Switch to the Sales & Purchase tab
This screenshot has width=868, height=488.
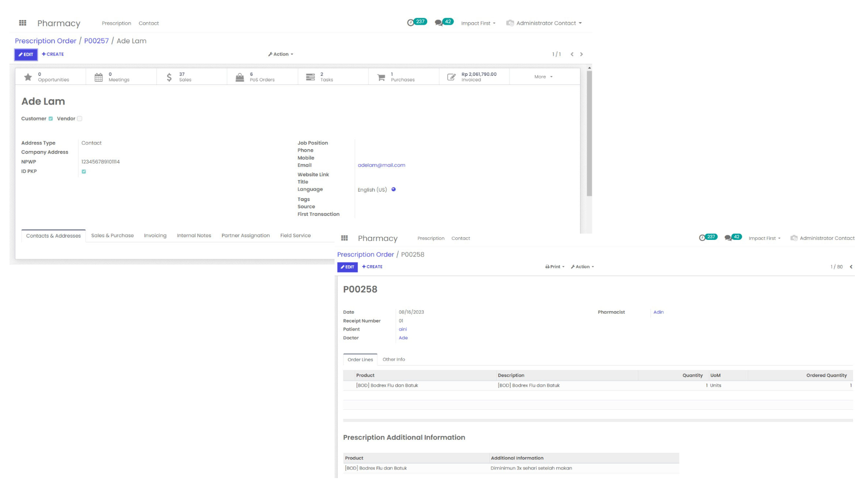(x=112, y=236)
